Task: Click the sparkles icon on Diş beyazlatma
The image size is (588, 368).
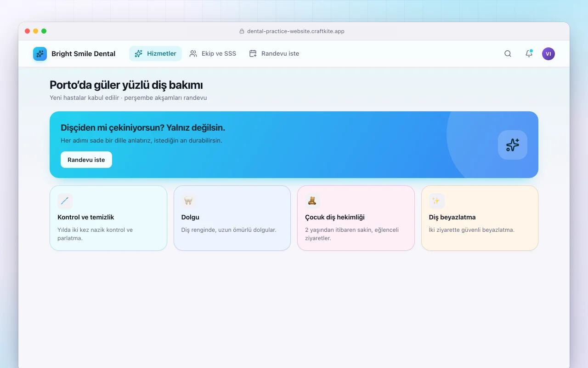Action: point(436,201)
